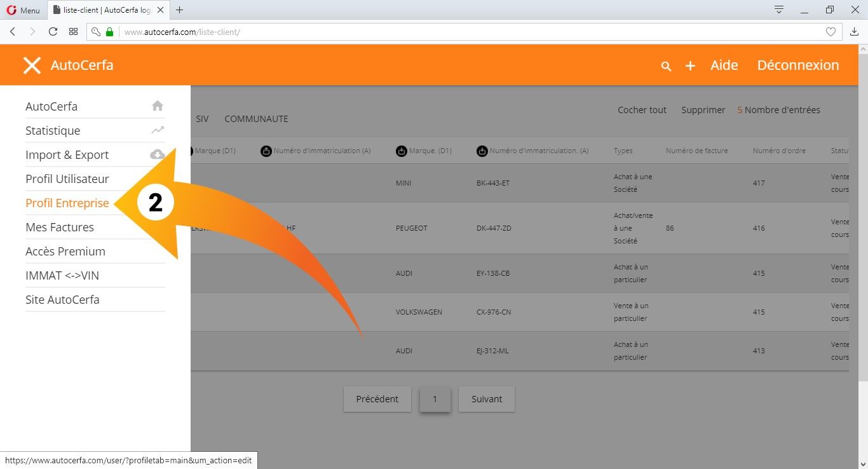Reload page with browser refresh icon
This screenshot has height=469, width=868.
click(53, 32)
